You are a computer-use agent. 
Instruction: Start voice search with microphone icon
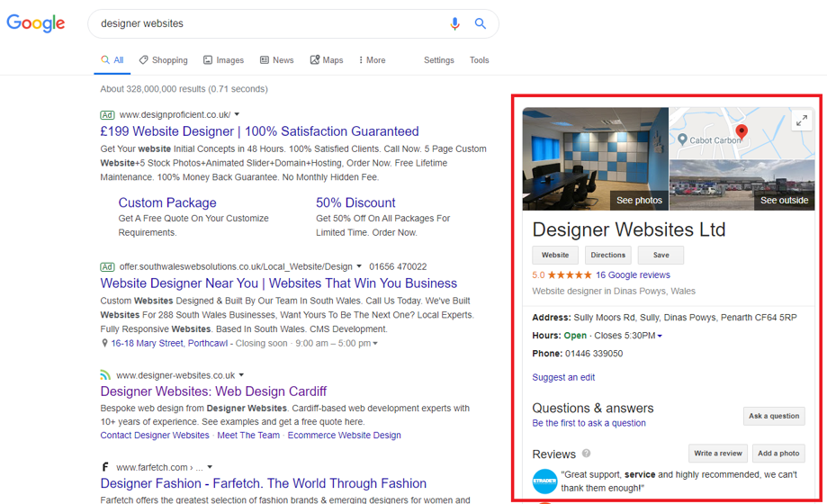click(454, 23)
